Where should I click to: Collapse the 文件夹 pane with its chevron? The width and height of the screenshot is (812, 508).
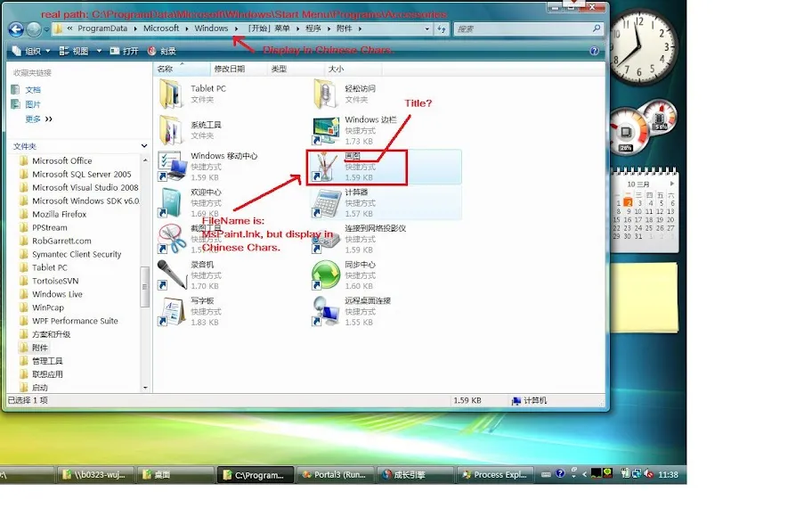[144, 146]
